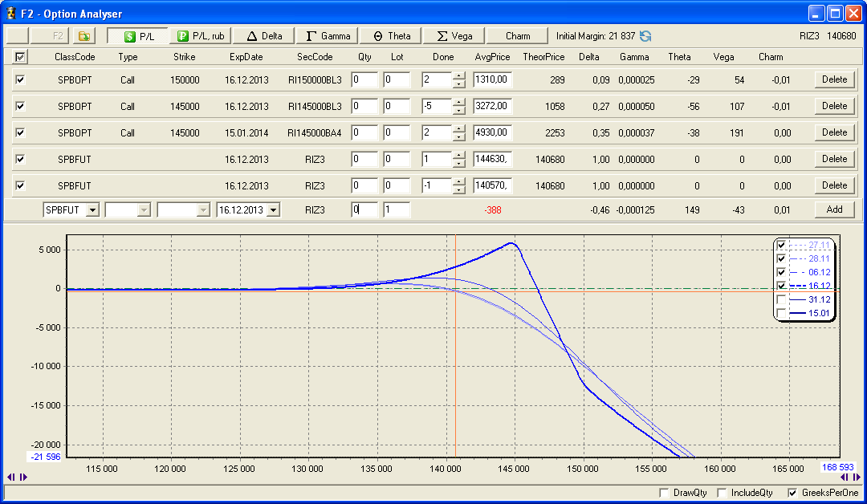Delete the RI150000BL3 call position

pyautogui.click(x=834, y=79)
